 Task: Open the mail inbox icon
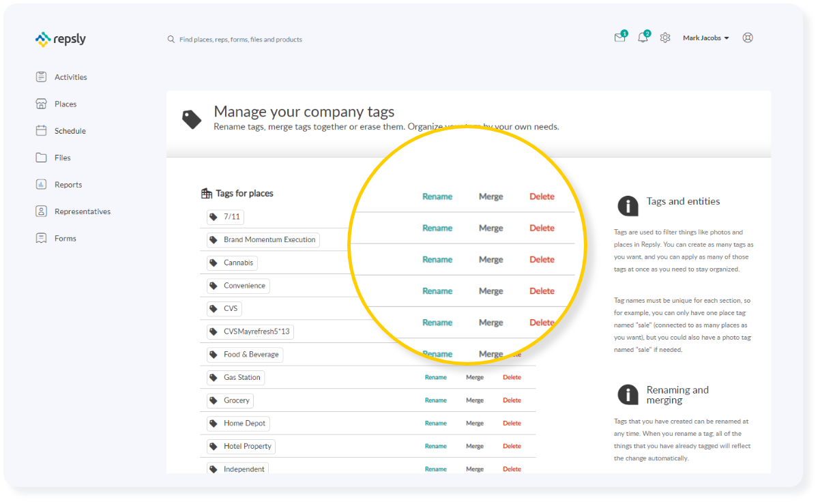click(x=619, y=38)
